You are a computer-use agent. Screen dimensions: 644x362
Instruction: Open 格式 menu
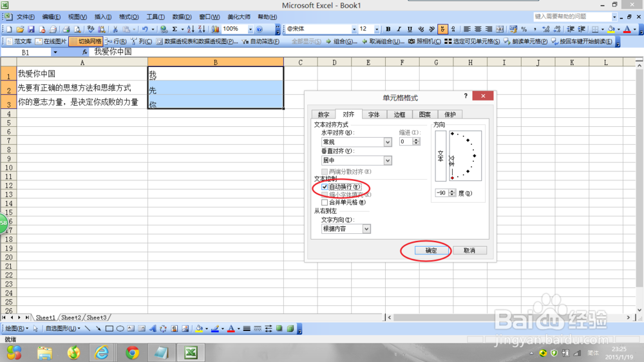tap(129, 17)
